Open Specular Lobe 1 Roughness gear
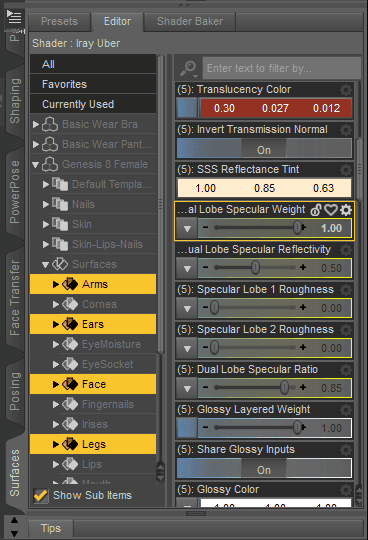The height and width of the screenshot is (540, 368). coord(346,290)
